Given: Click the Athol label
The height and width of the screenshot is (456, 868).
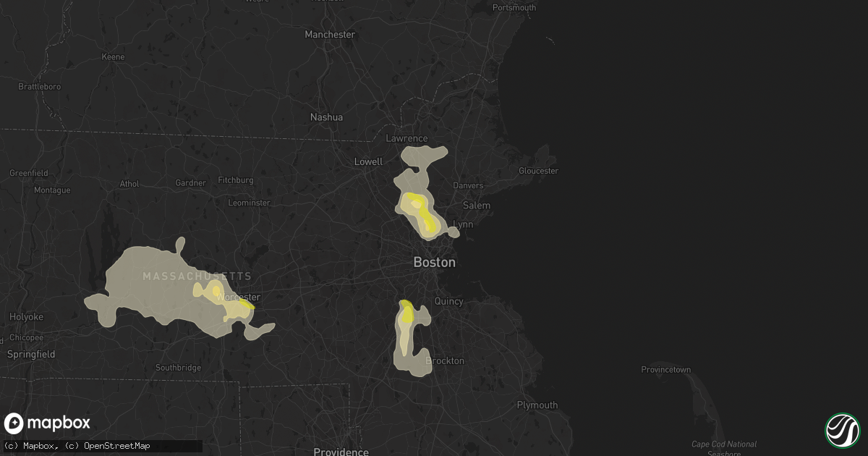Looking at the screenshot, I should pos(129,184).
